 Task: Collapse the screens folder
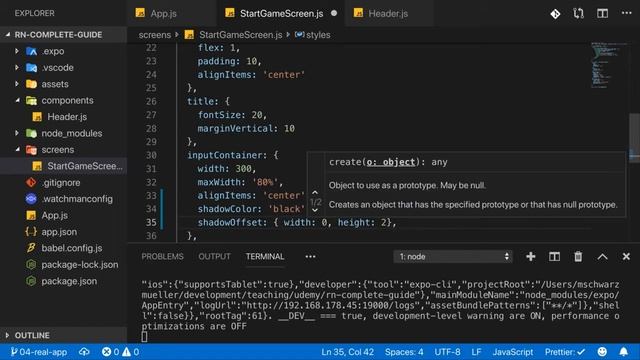tap(17, 149)
